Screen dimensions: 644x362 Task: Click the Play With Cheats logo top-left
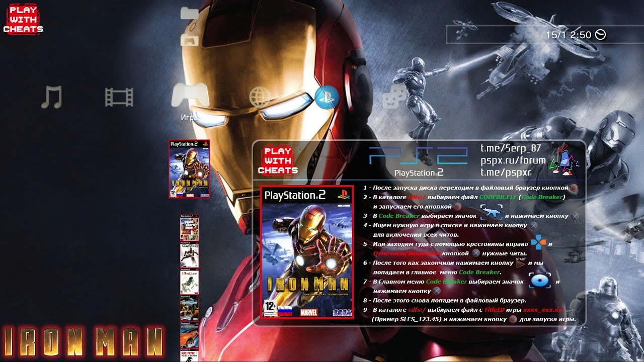23,20
